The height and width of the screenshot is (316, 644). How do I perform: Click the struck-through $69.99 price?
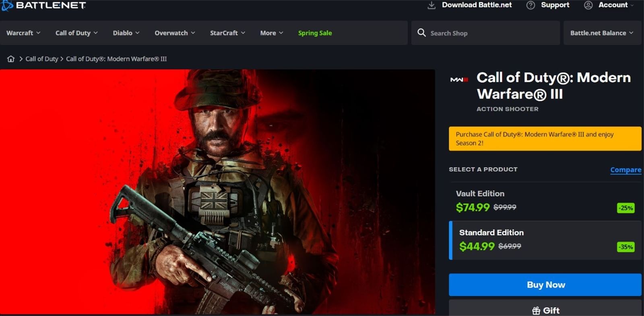click(x=510, y=246)
